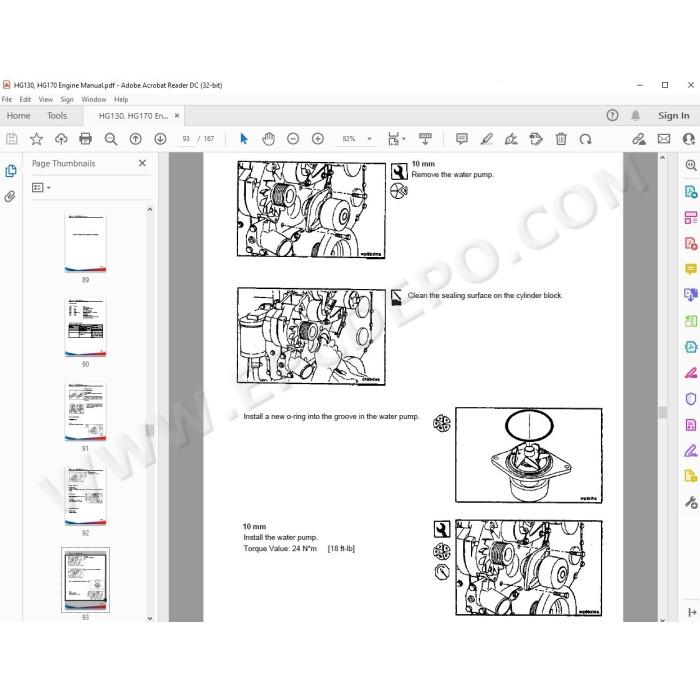The height and width of the screenshot is (700, 700).
Task: Click the thumbnails pane scrollbar thumb
Action: point(150,430)
